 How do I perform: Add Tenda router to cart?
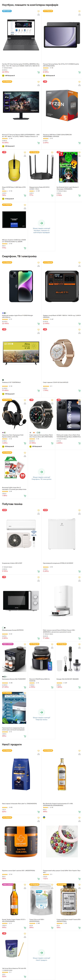pos(52,196)
